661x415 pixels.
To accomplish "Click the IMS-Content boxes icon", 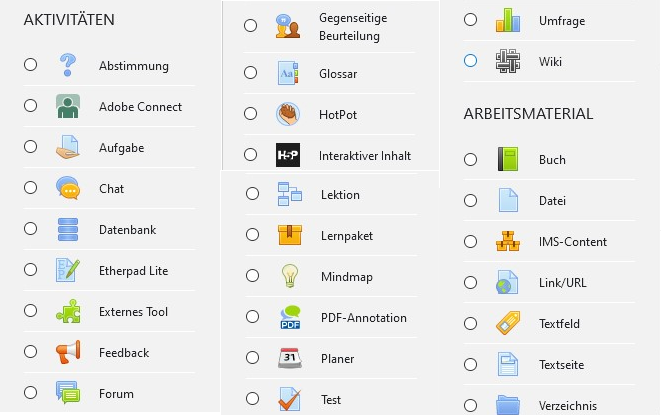I will coord(507,241).
